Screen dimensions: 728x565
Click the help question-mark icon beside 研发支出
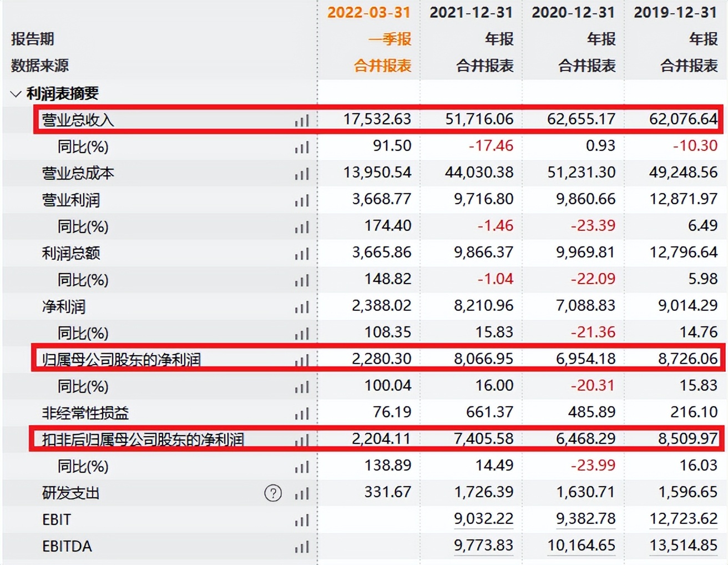tap(273, 493)
